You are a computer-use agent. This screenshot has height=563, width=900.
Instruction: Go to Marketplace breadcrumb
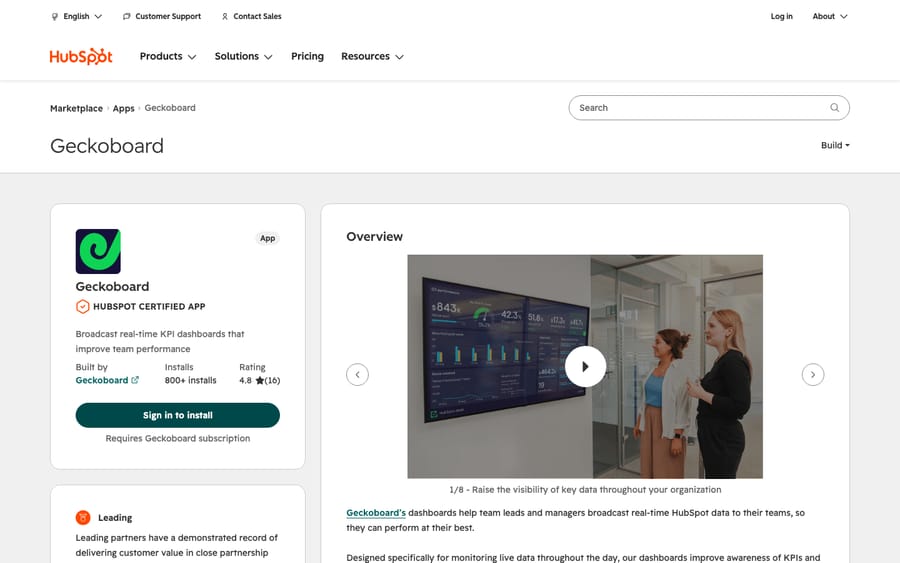76,108
